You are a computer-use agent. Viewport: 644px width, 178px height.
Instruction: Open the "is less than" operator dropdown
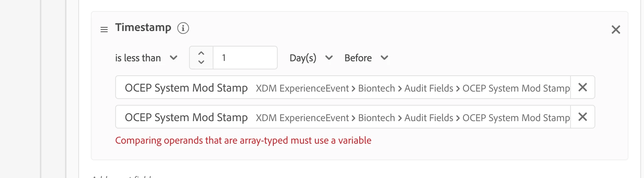(138, 58)
